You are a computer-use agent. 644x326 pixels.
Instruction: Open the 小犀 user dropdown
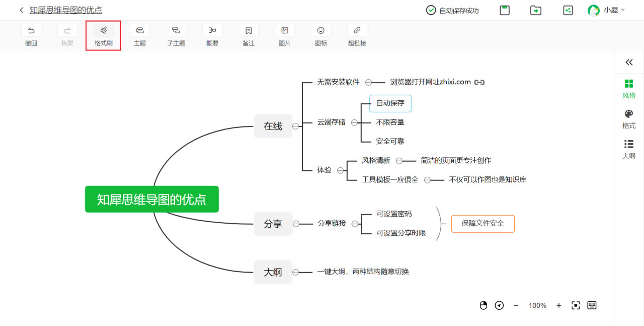pos(615,10)
